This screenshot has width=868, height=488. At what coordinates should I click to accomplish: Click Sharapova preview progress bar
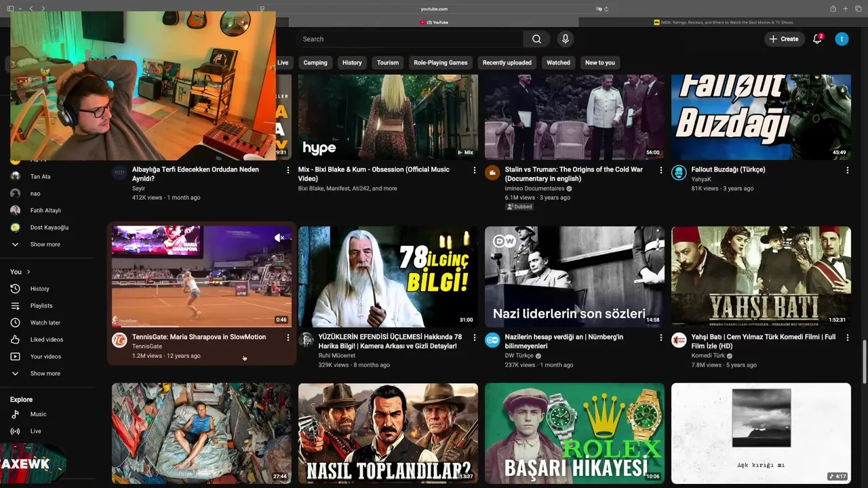(x=201, y=327)
